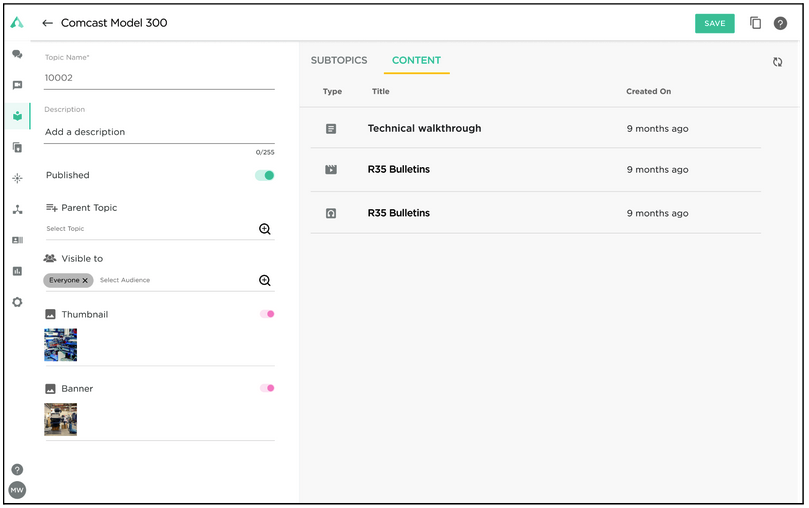Image resolution: width=809 pixels, height=508 pixels.
Task: Click the Visible to label
Action: click(82, 259)
